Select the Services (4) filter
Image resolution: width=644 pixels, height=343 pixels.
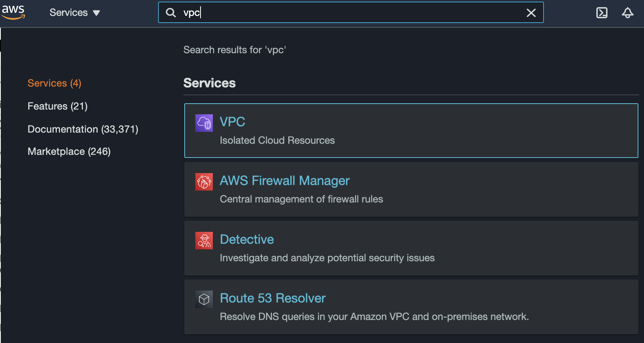click(x=54, y=83)
